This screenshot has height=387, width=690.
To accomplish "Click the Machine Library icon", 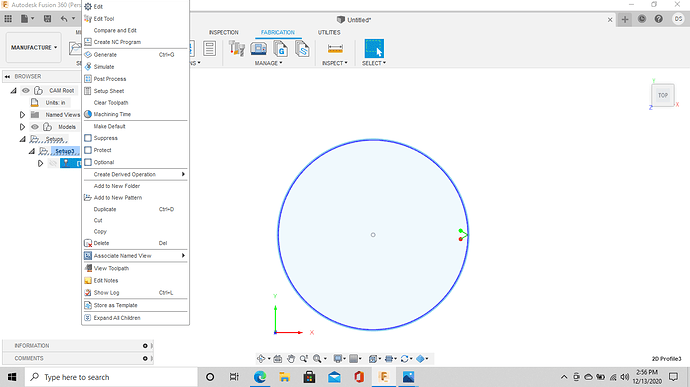I will tap(259, 48).
